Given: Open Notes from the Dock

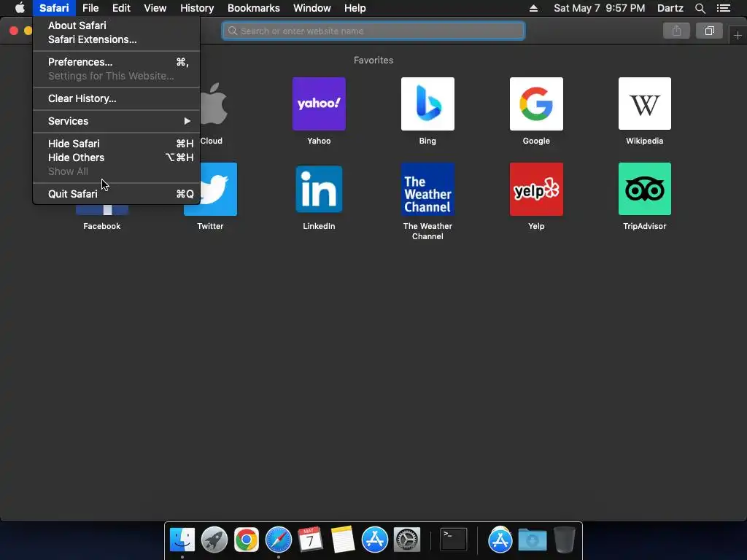Looking at the screenshot, I should (343, 540).
